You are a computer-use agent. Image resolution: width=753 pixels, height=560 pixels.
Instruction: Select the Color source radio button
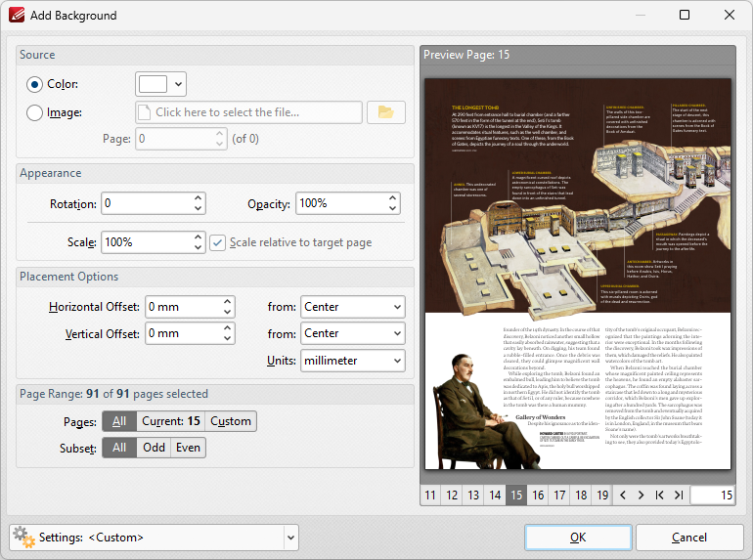[x=34, y=84]
